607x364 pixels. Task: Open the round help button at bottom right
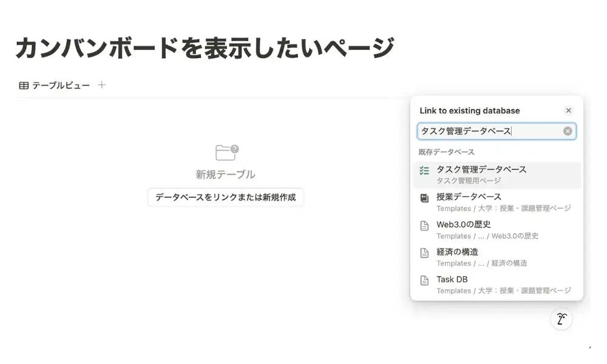point(561,319)
